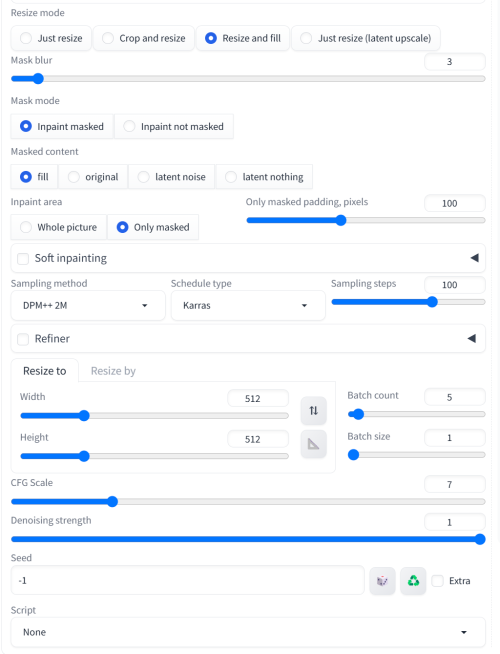
Task: Select latent noise masked content
Action: [x=172, y=177]
